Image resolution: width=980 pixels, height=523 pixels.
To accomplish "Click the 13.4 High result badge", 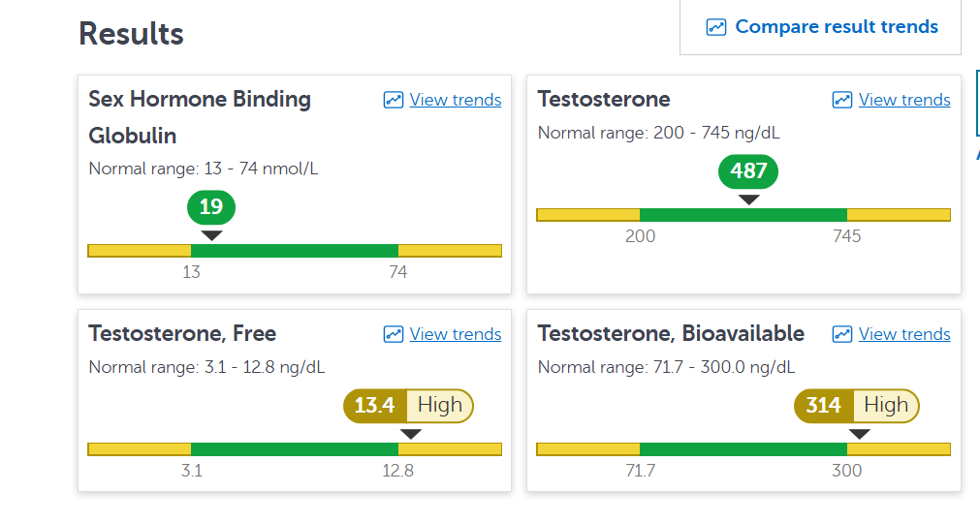I will (x=409, y=406).
